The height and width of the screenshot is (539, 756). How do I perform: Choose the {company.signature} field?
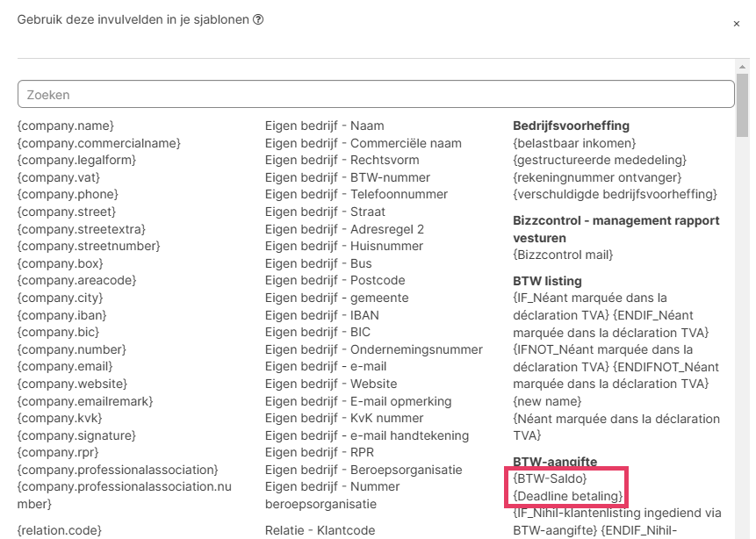pos(76,435)
